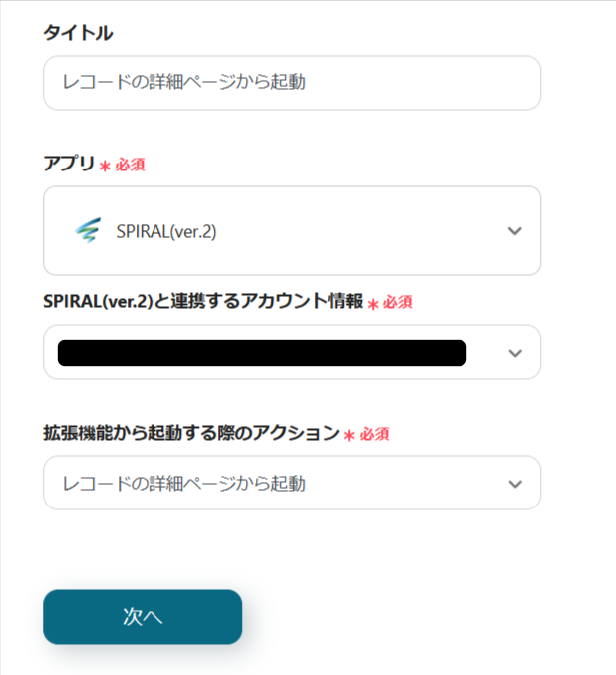Click the black redacted account name bar

(x=262, y=353)
